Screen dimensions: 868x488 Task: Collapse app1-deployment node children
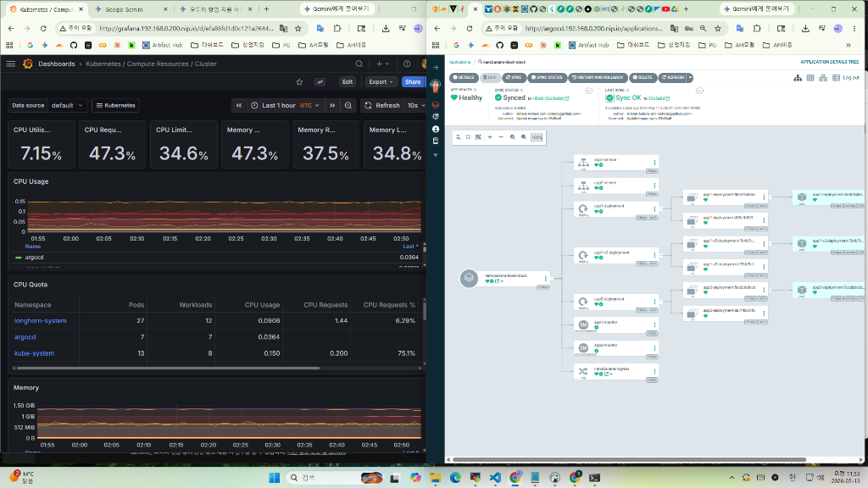click(663, 209)
